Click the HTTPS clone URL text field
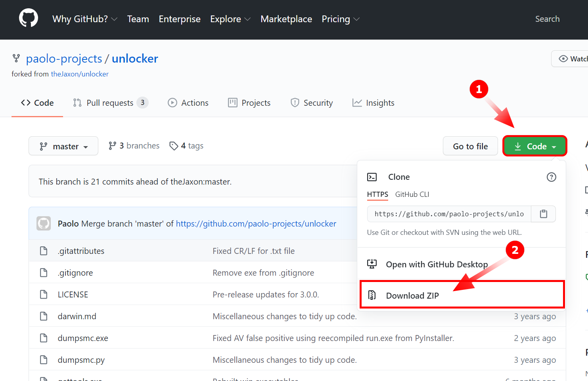Screen dimensions: 588x381 tap(449, 214)
